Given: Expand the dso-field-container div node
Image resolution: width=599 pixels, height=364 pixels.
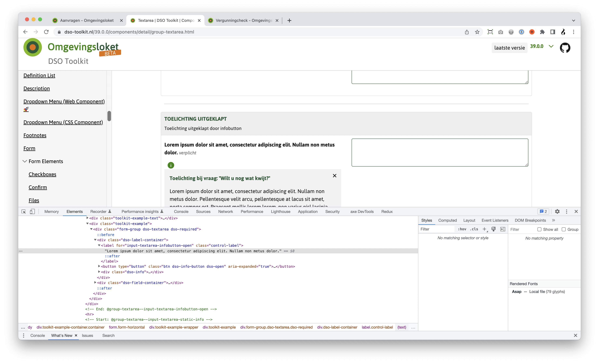Looking at the screenshot, I should [x=95, y=283].
